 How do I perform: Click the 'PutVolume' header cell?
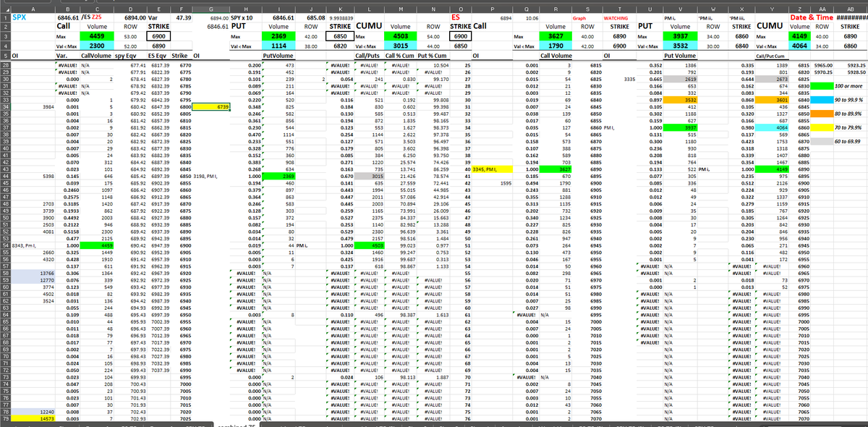278,55
